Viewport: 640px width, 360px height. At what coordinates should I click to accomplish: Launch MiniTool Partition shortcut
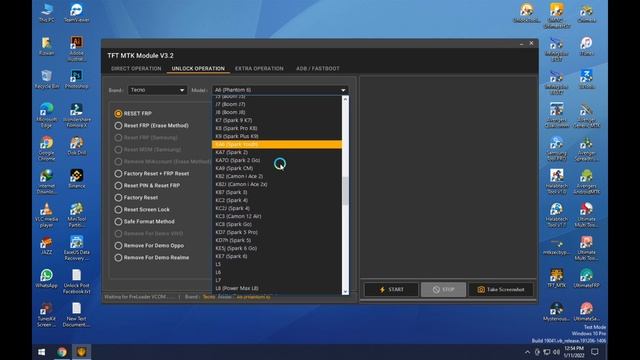(x=76, y=215)
